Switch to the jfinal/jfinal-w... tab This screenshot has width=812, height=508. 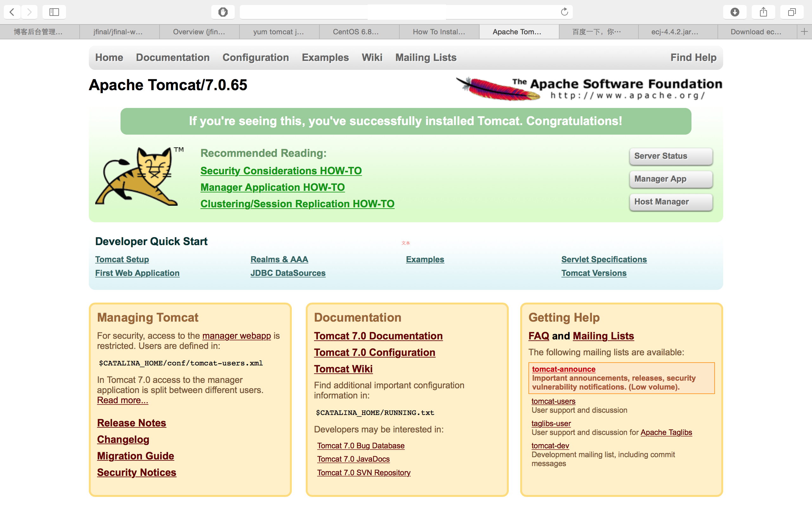(x=120, y=31)
